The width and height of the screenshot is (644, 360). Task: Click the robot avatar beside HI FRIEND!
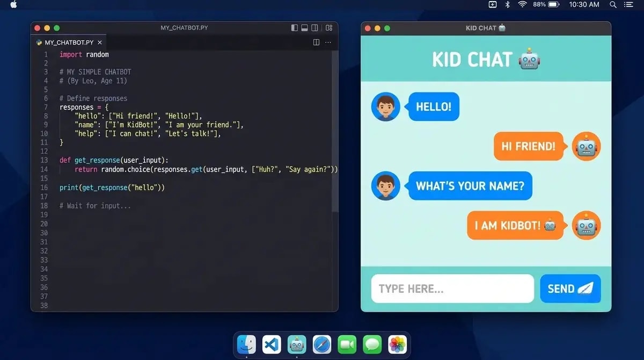(x=587, y=146)
